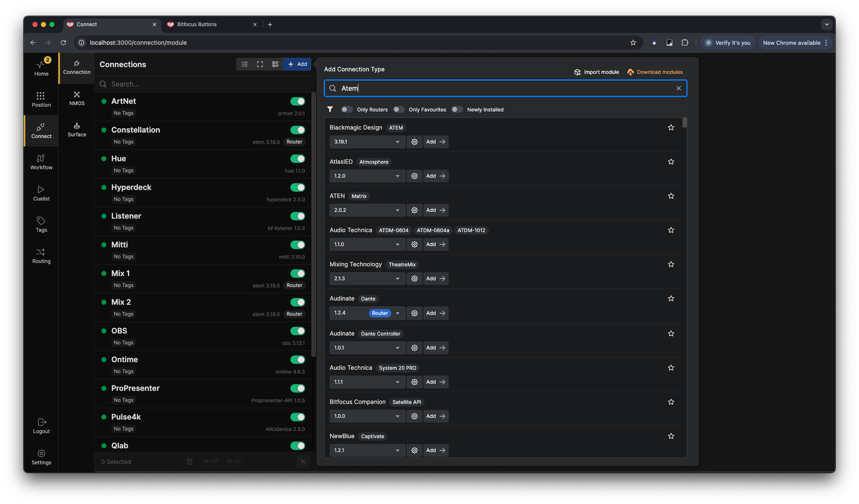Add the Bitfocus Companion Satellite API connection
The width and height of the screenshot is (859, 504).
(436, 416)
